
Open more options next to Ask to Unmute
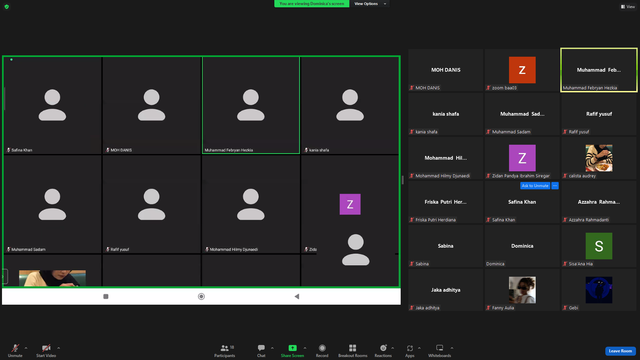[x=555, y=186]
